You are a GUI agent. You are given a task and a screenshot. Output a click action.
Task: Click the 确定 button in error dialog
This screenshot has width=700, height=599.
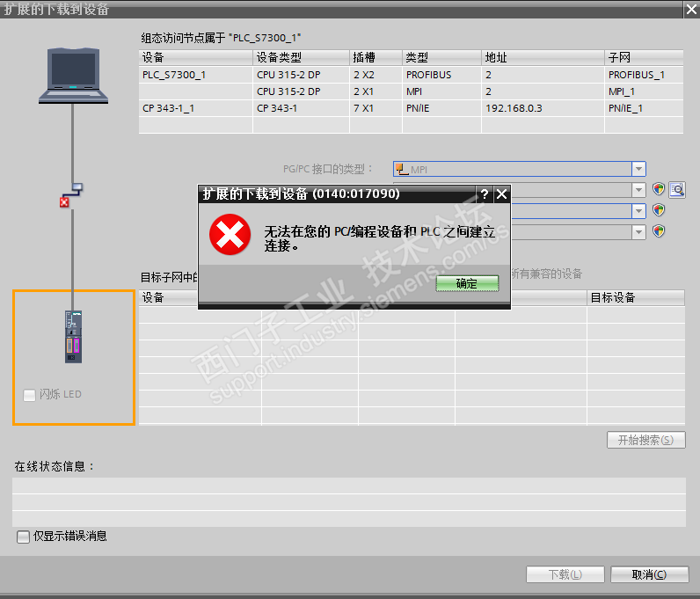coord(467,283)
